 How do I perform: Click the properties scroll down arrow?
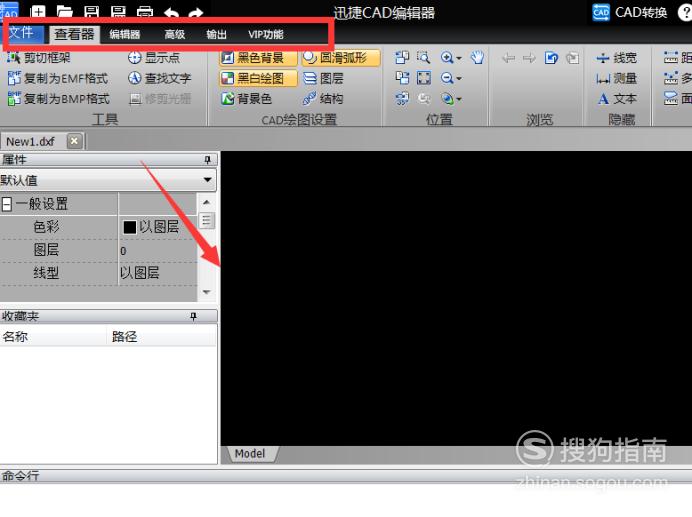pos(206,292)
